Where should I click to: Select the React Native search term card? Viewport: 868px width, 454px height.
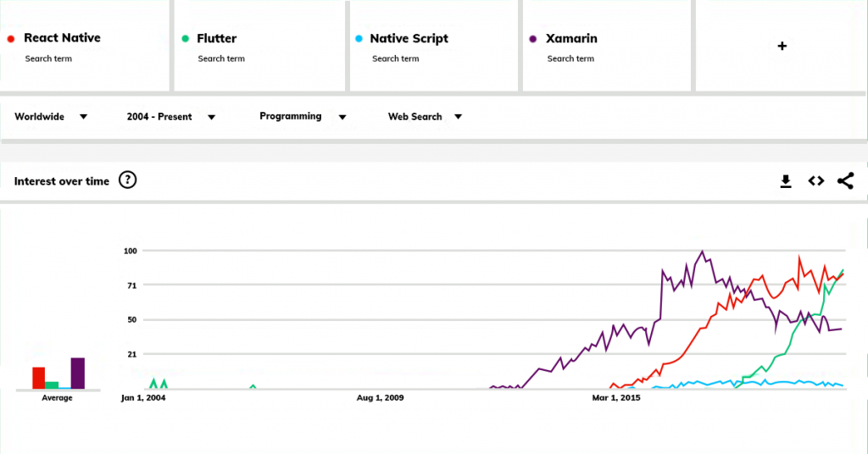85,47
